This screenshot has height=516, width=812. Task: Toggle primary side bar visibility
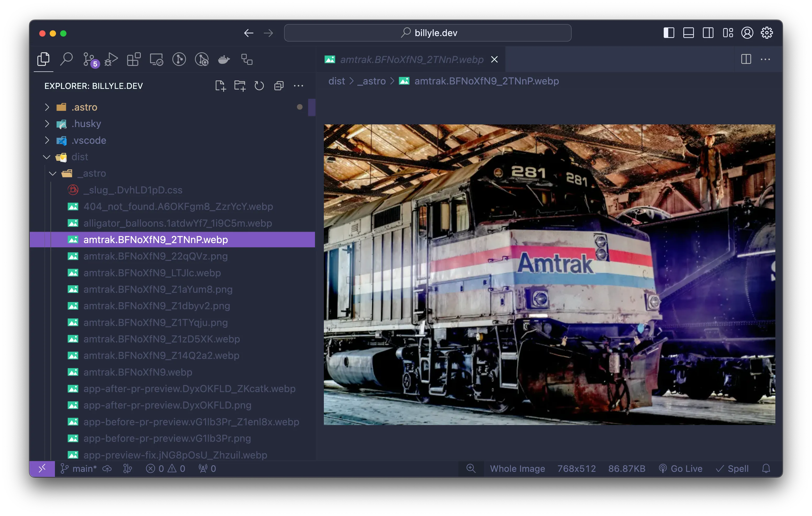click(x=669, y=33)
